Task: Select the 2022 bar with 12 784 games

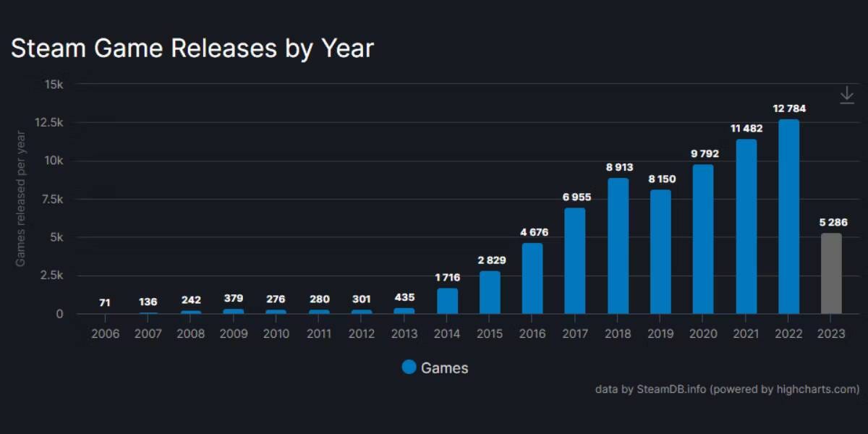Action: pos(789,216)
